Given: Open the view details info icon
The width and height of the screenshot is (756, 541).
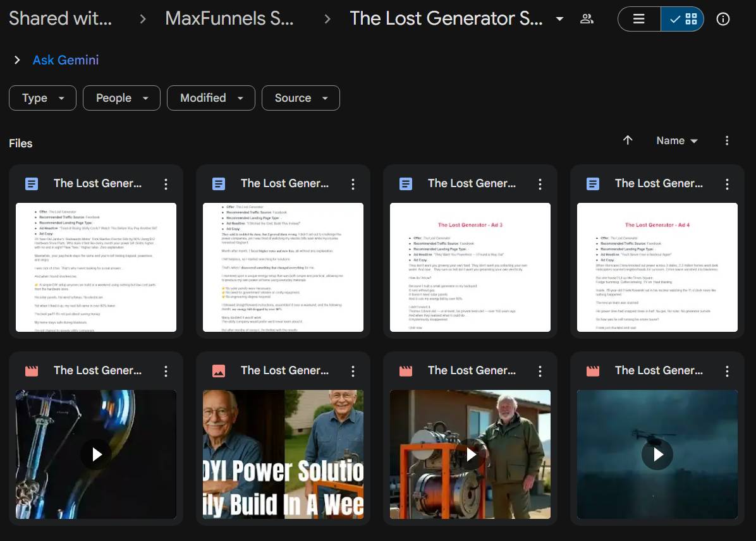Looking at the screenshot, I should pyautogui.click(x=723, y=19).
